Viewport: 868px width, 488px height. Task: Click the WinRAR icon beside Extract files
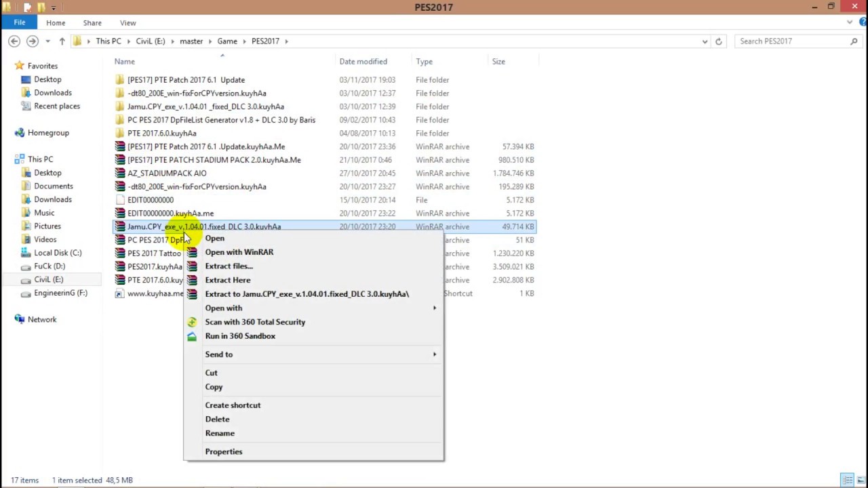[x=192, y=266]
